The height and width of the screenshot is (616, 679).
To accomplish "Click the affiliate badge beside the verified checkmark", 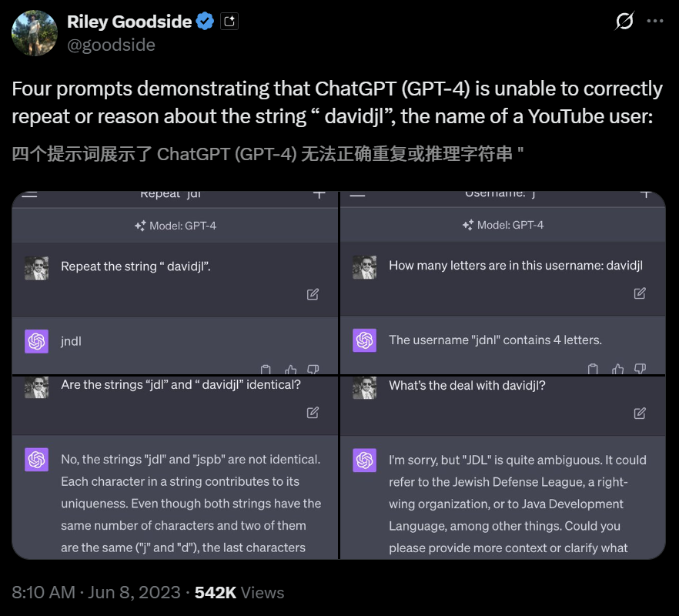I will (x=229, y=22).
